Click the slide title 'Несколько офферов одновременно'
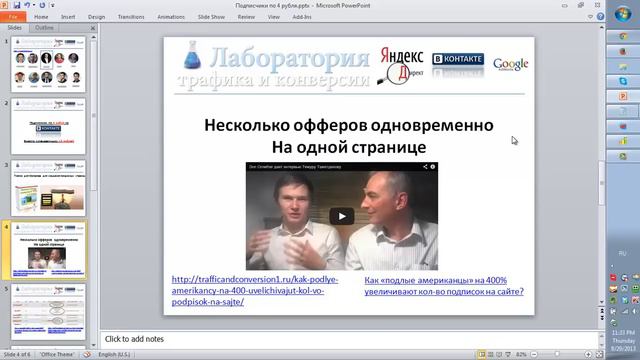Screen dimensions: 640x360 click(349, 125)
